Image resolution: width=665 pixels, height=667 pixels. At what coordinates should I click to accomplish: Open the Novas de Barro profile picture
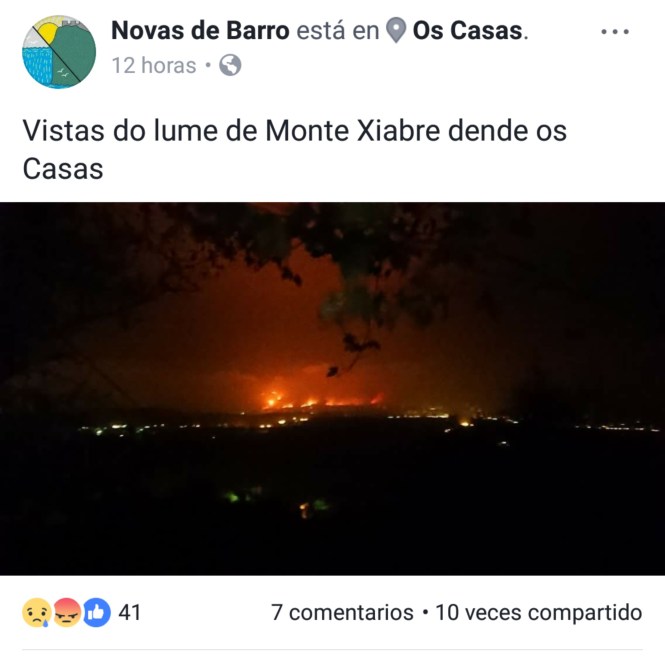click(x=59, y=52)
